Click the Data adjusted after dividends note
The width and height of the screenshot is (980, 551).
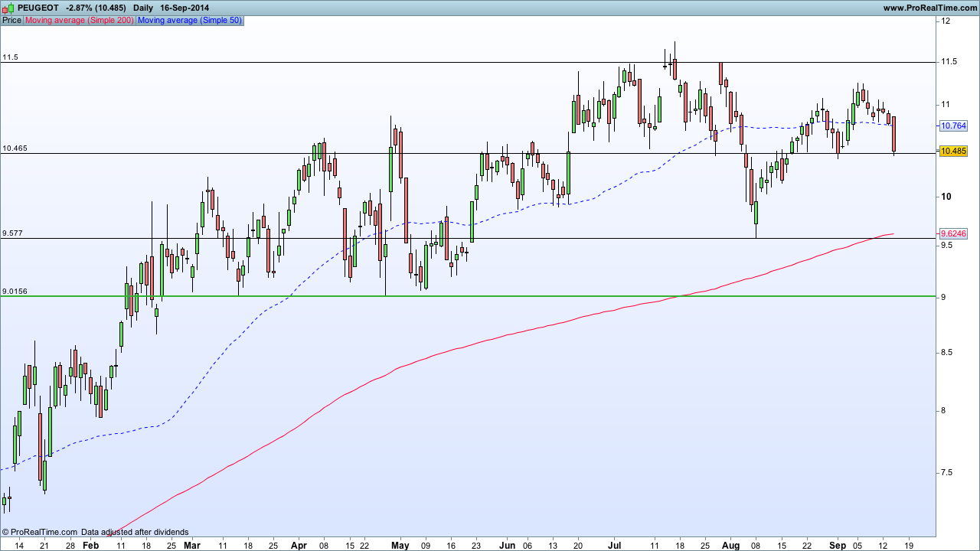[x=135, y=532]
